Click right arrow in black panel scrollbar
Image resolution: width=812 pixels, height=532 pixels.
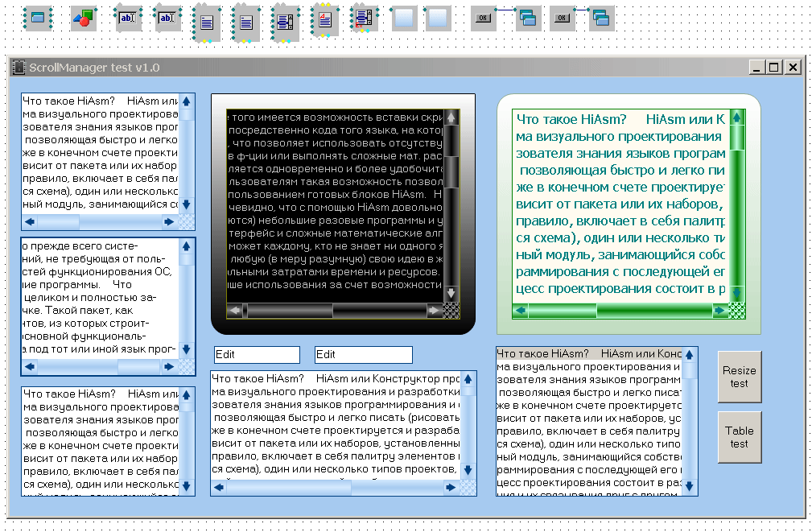tap(433, 311)
